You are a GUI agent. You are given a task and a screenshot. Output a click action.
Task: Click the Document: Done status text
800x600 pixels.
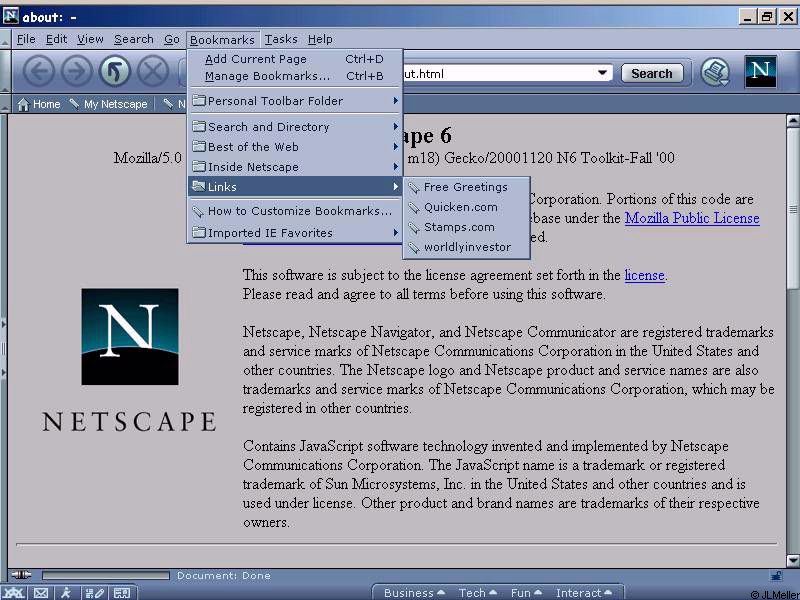tap(224, 576)
